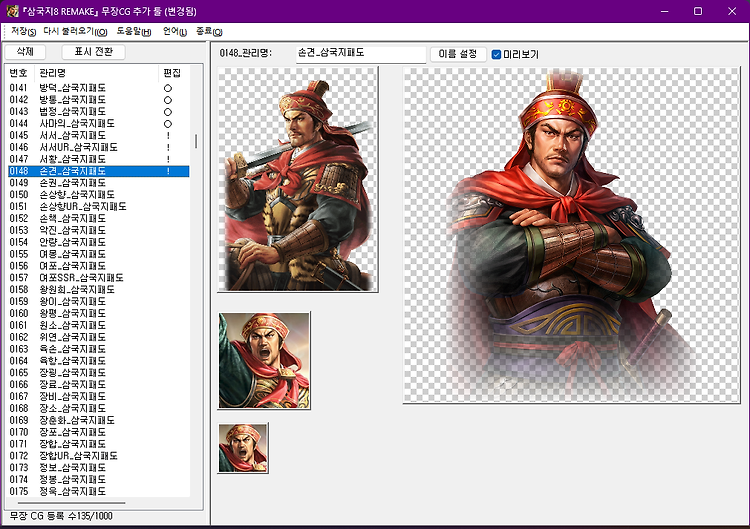
Task: Select row 0145 서서_삼국지패도
Action: pos(99,135)
